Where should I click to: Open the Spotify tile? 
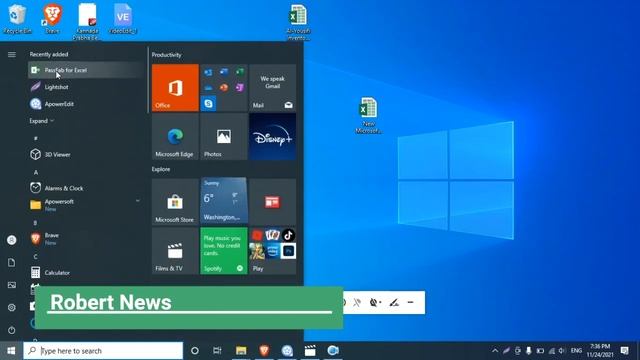pos(224,251)
